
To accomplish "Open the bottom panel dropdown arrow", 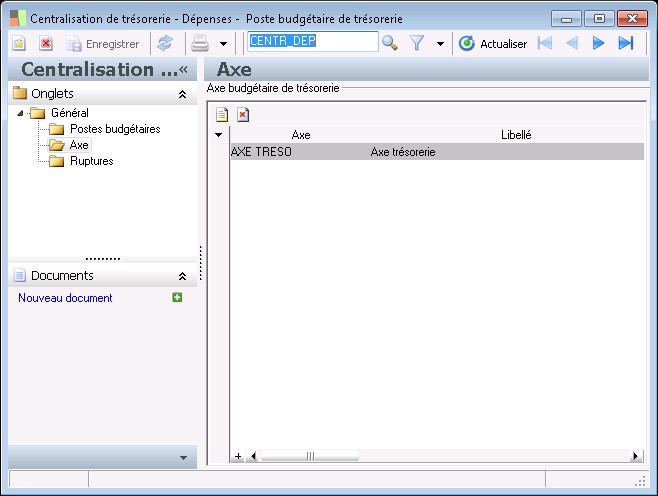I will tap(183, 458).
